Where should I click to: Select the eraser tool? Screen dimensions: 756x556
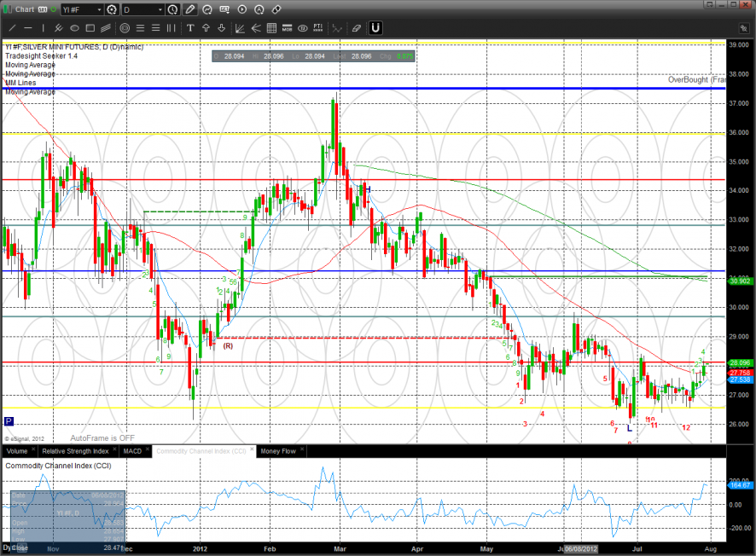pos(357,28)
